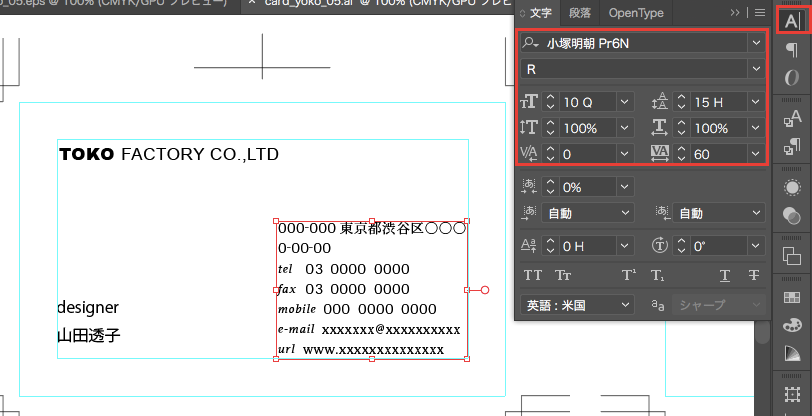This screenshot has width=812, height=416.
Task: Open the Character Styles panel icon
Action: click(792, 119)
